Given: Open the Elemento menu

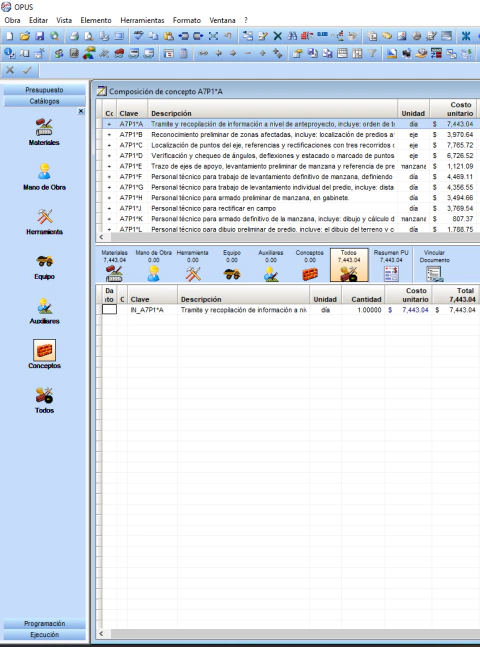Looking at the screenshot, I should point(96,20).
